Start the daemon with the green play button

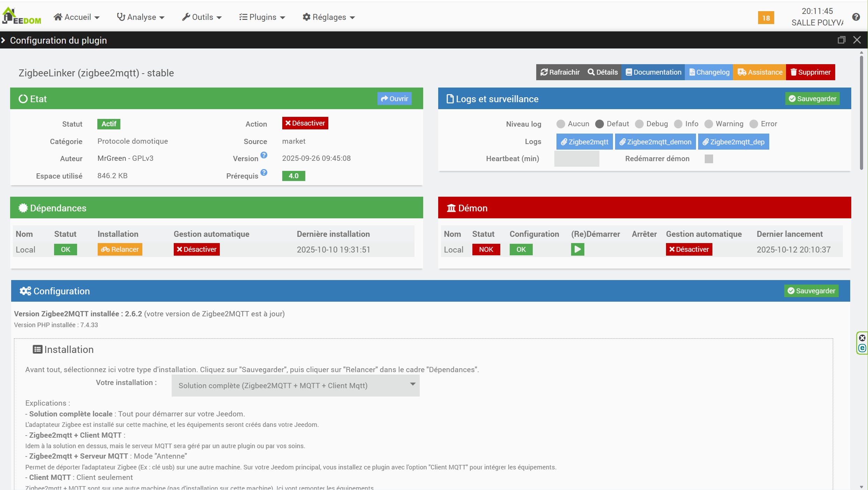pyautogui.click(x=577, y=249)
